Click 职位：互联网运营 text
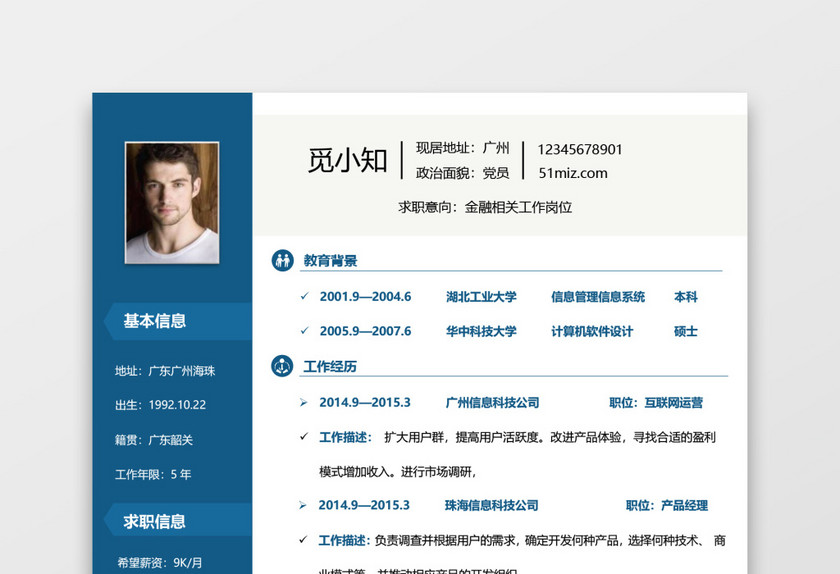 656,402
